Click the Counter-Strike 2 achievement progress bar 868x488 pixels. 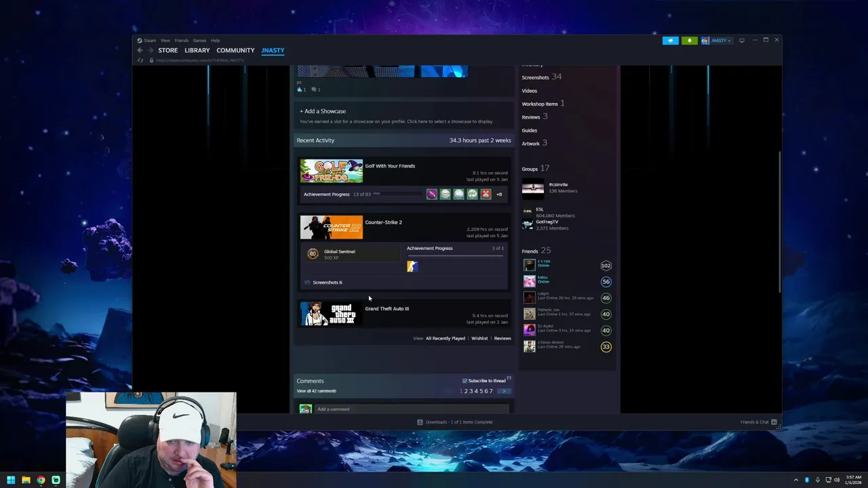(455, 256)
